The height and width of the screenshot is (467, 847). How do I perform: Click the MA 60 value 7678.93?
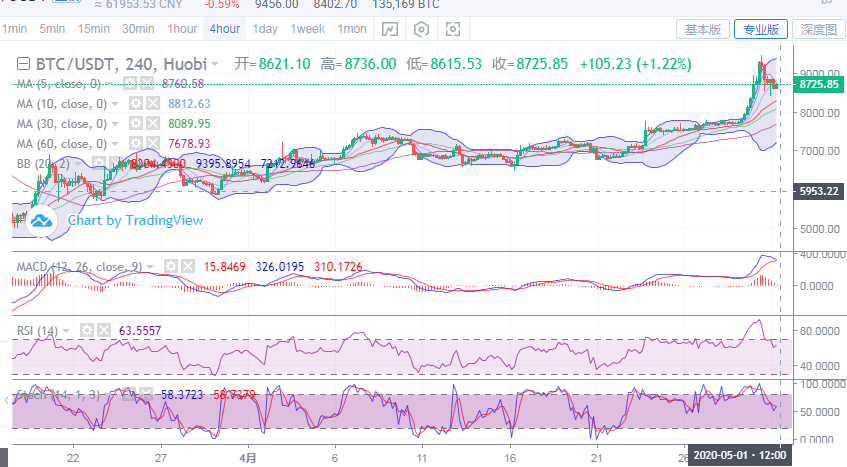tap(189, 144)
